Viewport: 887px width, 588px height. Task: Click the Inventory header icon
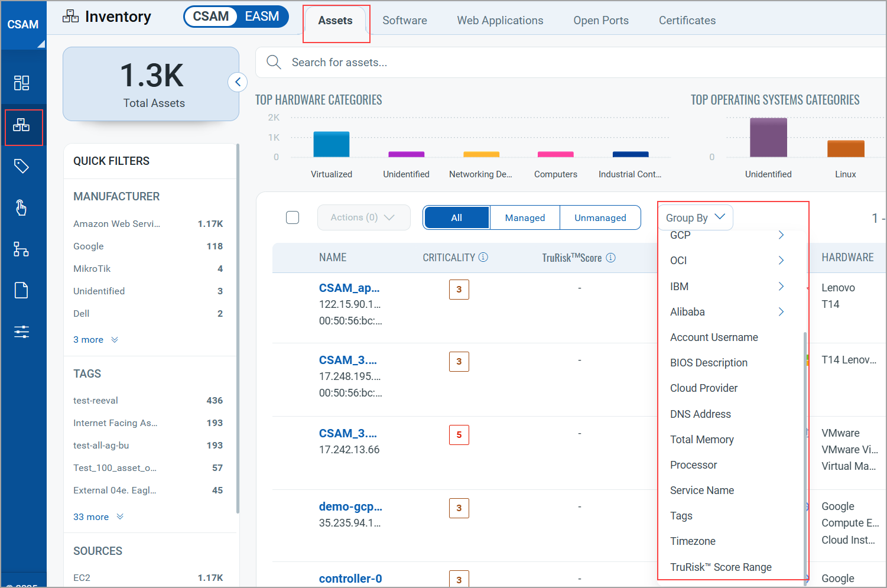(70, 17)
